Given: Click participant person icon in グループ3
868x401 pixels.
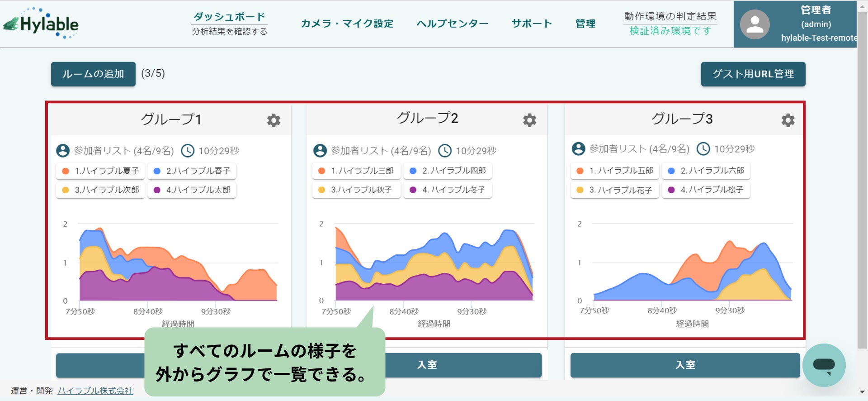Looking at the screenshot, I should coord(579,148).
